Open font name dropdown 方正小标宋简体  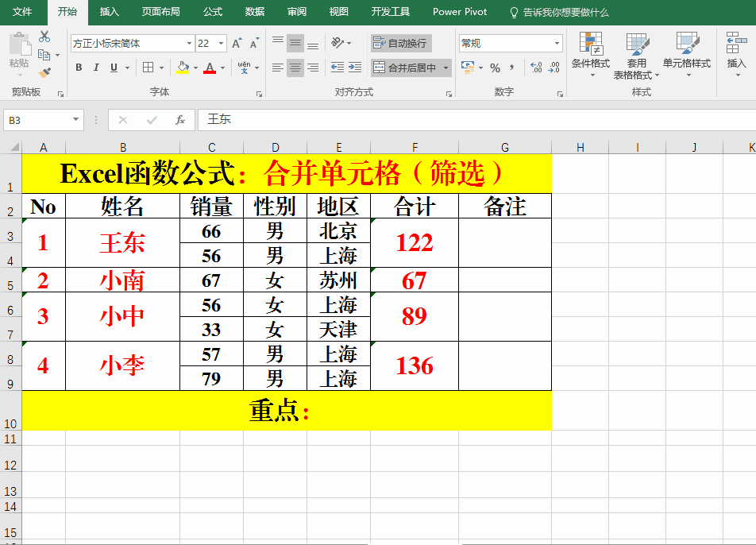tap(189, 44)
